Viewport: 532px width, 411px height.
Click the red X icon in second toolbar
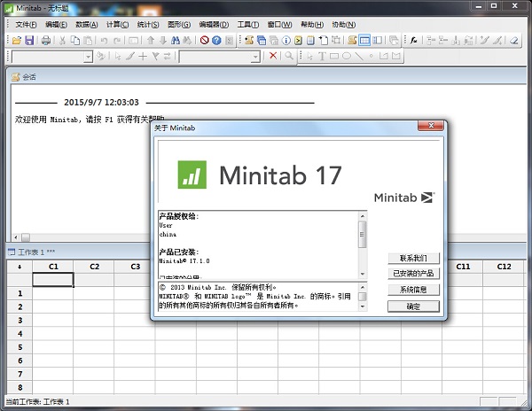click(273, 57)
